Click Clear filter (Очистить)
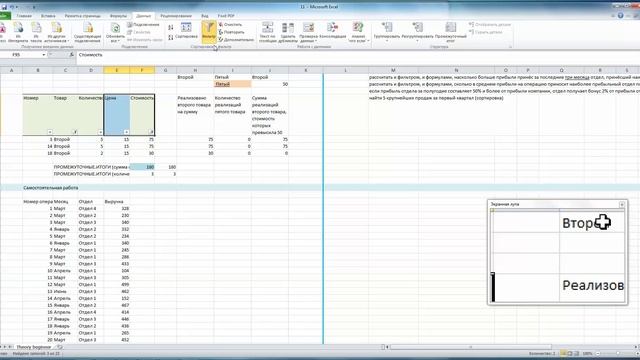Viewport: 640px width, 360px height. [x=231, y=25]
